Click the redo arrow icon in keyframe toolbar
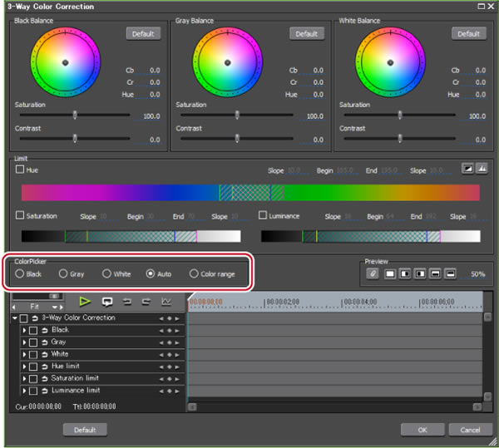The image size is (499, 448). 146,302
